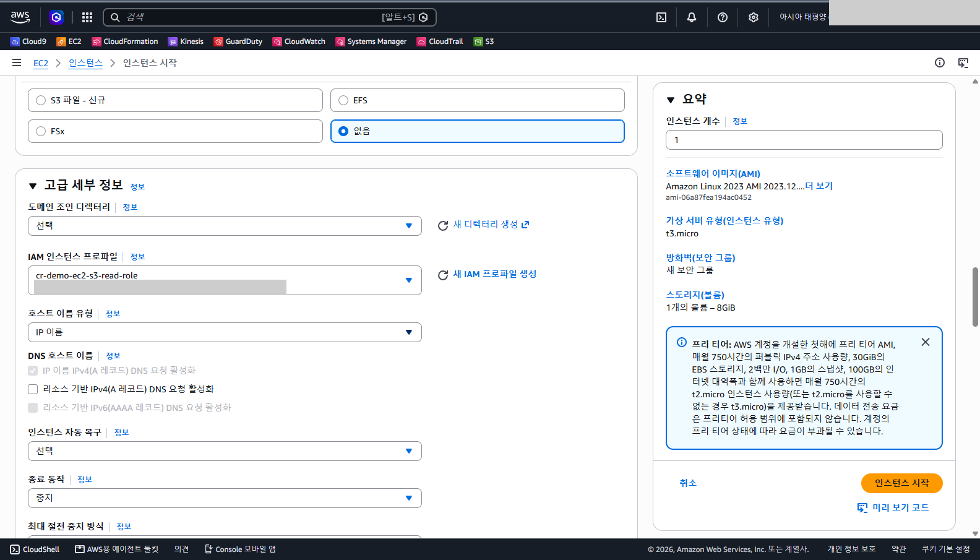
Task: Open the 인스턴스 자동 복구 dropdown
Action: click(x=225, y=451)
